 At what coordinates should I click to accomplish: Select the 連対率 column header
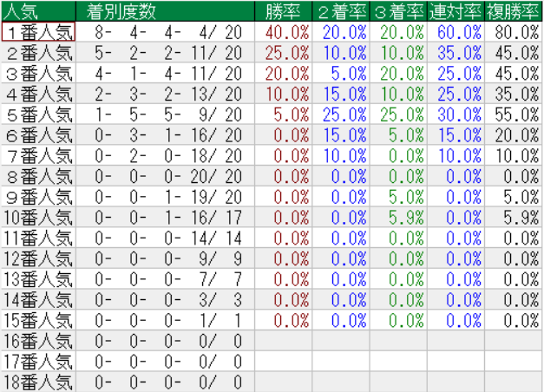(x=456, y=11)
